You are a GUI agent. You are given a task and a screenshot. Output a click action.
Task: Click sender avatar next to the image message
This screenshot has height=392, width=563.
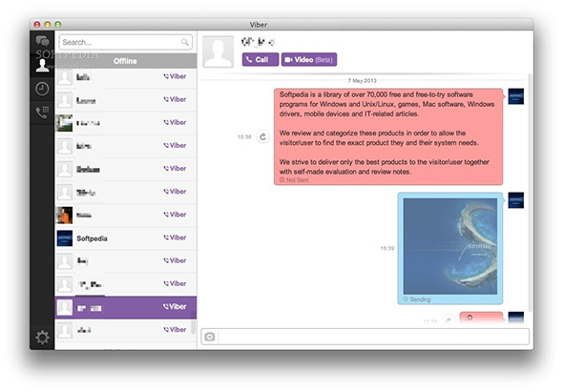coord(515,200)
